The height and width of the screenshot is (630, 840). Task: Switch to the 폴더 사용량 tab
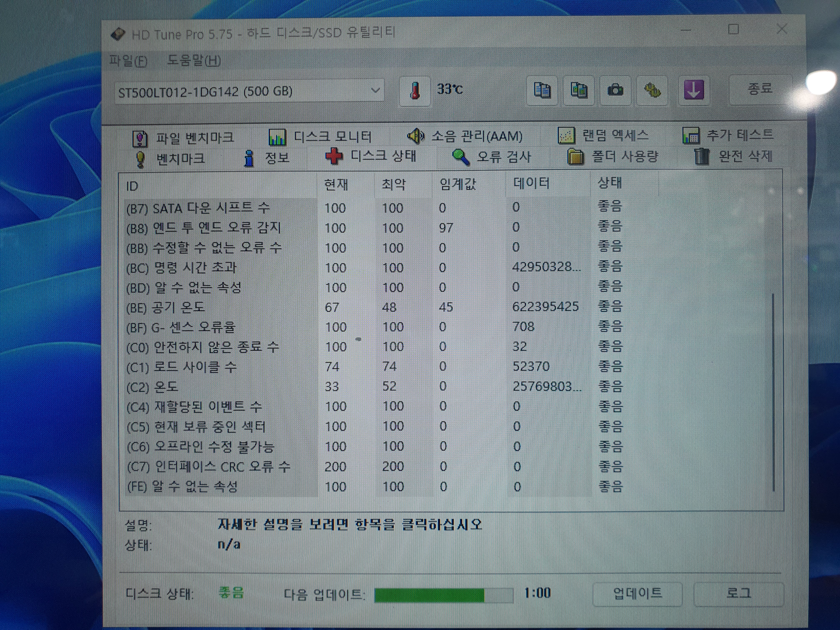coord(612,156)
